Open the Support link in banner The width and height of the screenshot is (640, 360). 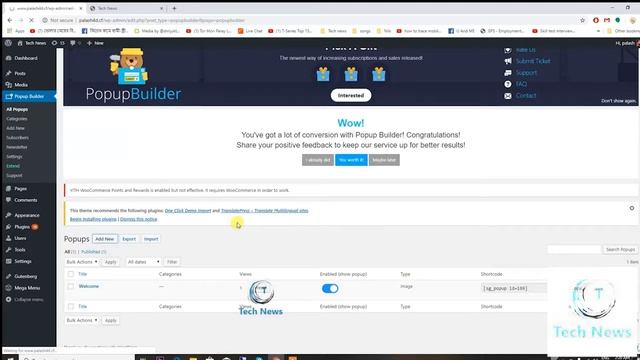point(527,73)
